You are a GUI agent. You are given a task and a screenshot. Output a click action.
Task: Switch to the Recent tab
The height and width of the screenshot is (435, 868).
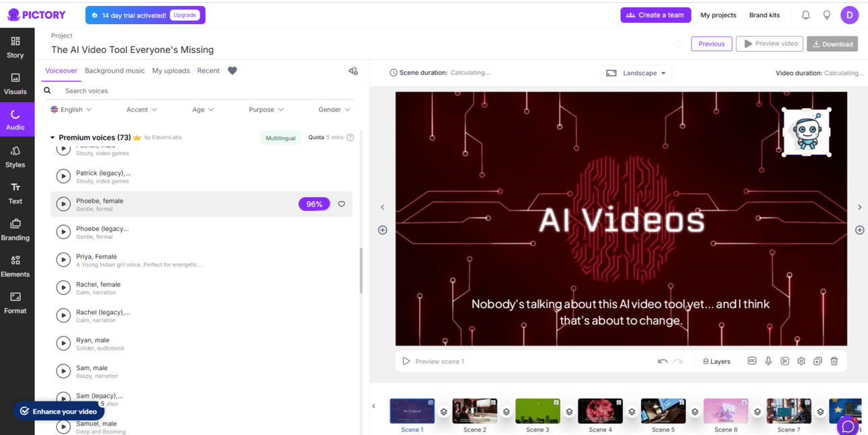(208, 70)
